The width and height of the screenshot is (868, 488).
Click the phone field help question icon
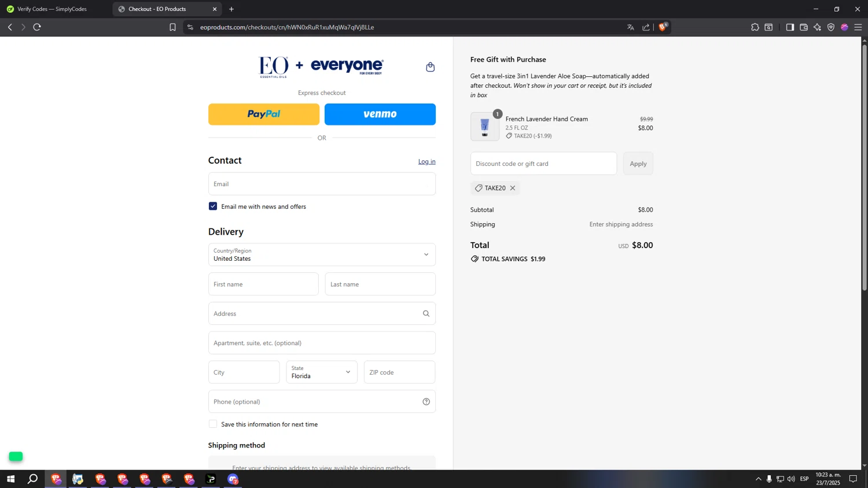coord(426,402)
